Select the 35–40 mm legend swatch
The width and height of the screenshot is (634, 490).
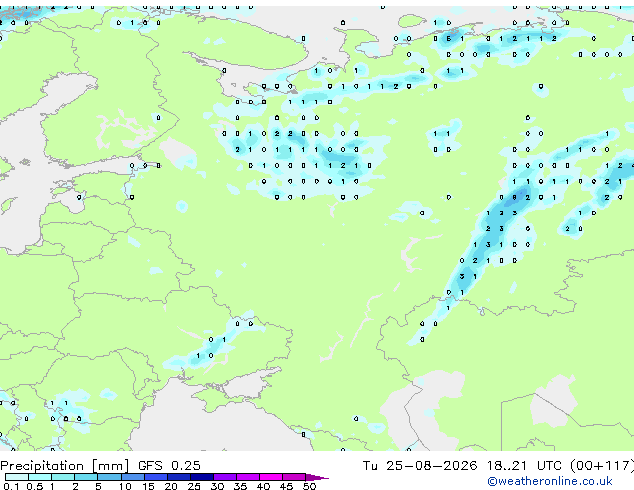[248, 477]
